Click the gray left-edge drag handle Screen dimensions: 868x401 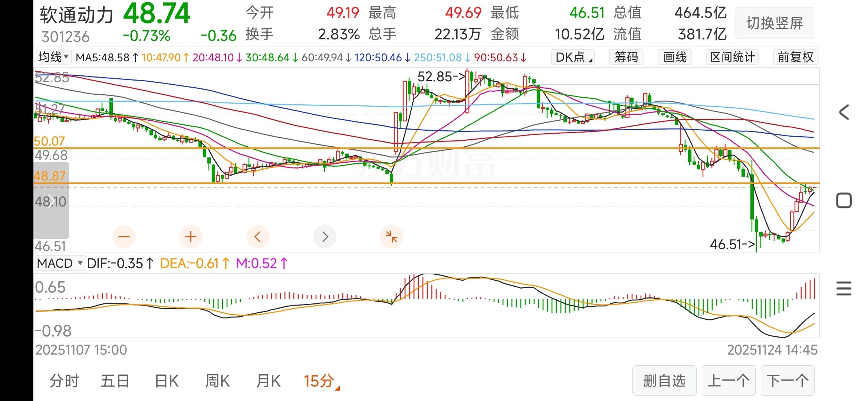tap(51, 200)
